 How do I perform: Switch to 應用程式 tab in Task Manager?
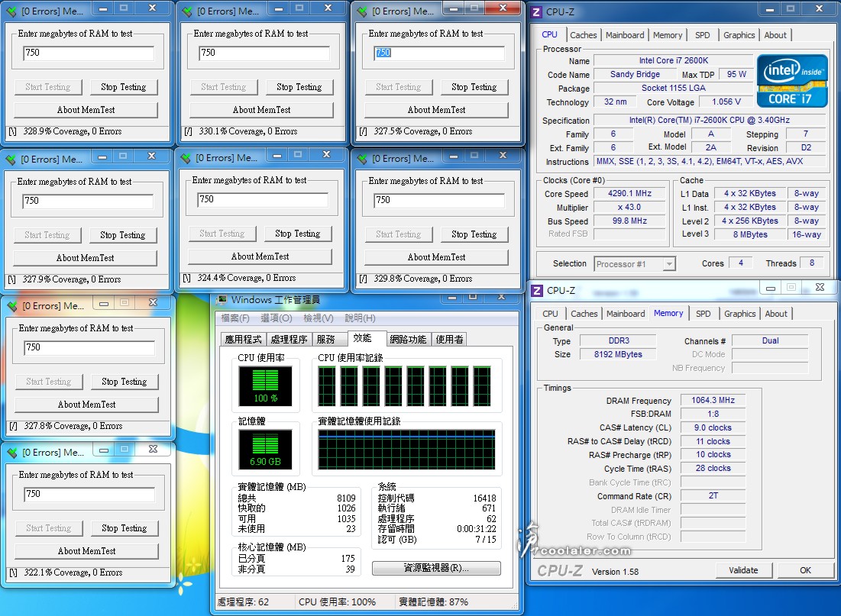[x=243, y=340]
